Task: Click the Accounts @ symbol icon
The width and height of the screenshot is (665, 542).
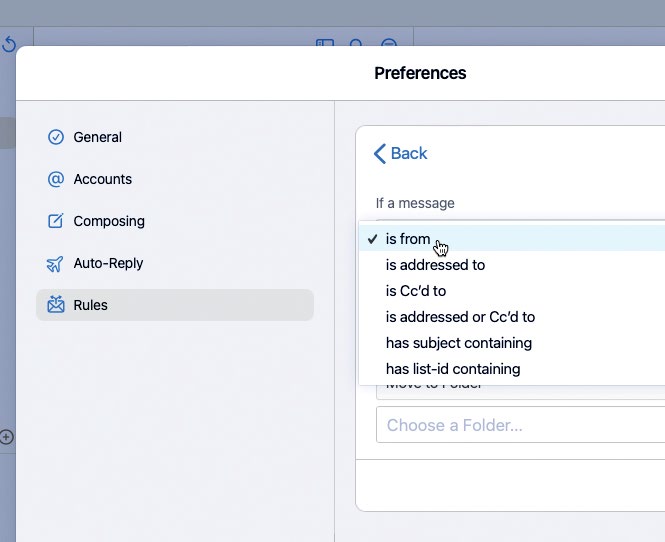Action: (x=56, y=179)
